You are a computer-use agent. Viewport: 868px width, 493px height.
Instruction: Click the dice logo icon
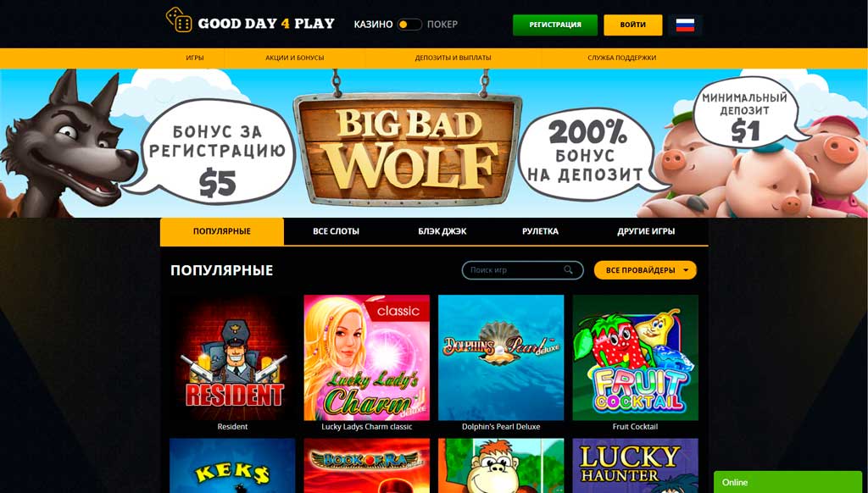pos(179,20)
